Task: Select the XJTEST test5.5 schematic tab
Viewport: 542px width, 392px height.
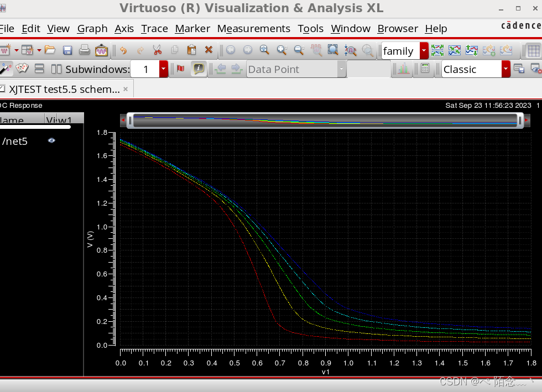Action: tap(64, 89)
